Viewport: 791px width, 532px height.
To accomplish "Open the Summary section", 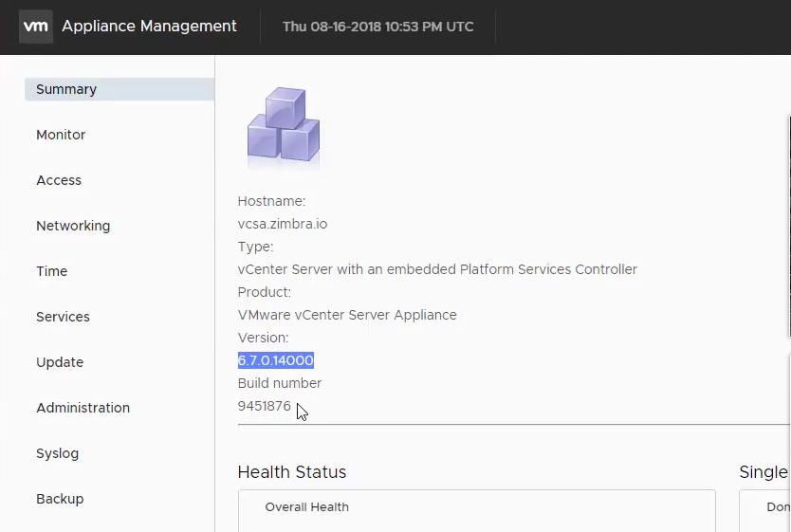I will 120,89.
